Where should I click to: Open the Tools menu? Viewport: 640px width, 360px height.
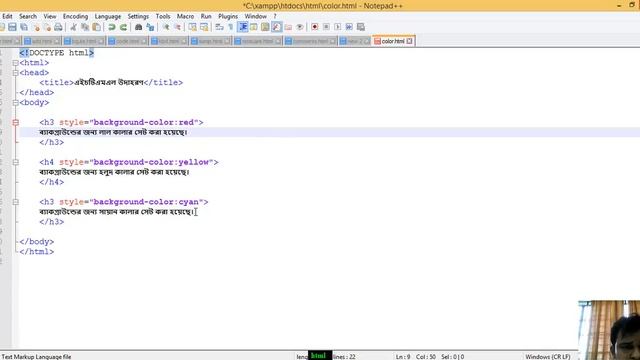pyautogui.click(x=163, y=16)
